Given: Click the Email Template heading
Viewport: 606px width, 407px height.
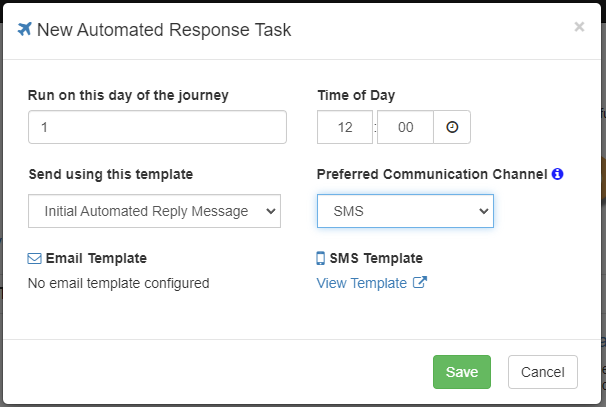Looking at the screenshot, I should pyautogui.click(x=96, y=258).
